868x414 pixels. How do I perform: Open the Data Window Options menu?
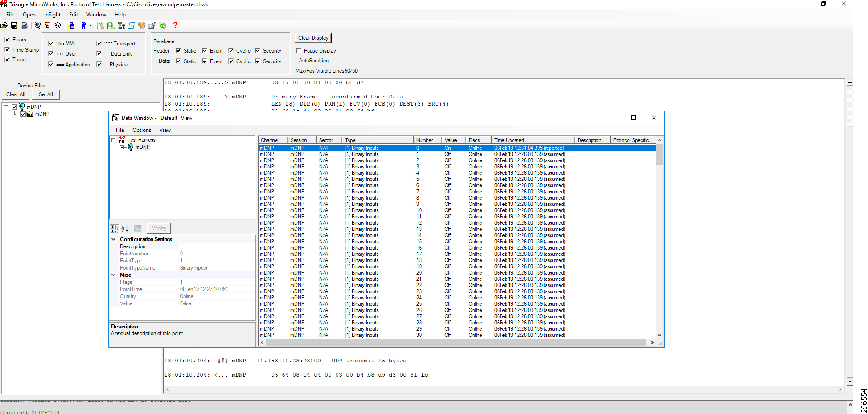[142, 130]
